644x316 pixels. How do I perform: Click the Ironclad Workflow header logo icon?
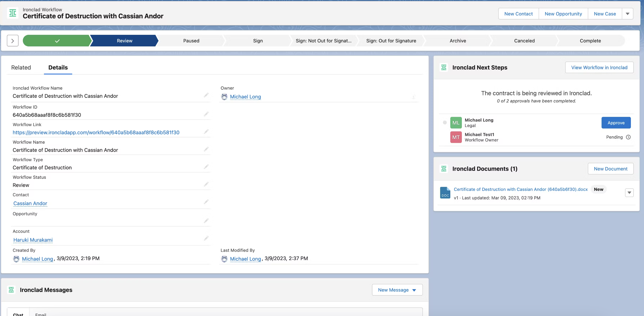12,13
